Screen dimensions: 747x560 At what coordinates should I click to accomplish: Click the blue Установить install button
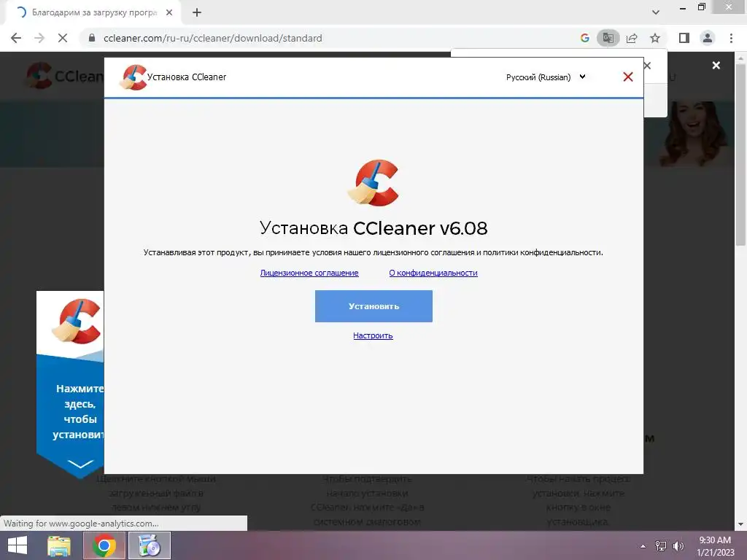point(373,306)
